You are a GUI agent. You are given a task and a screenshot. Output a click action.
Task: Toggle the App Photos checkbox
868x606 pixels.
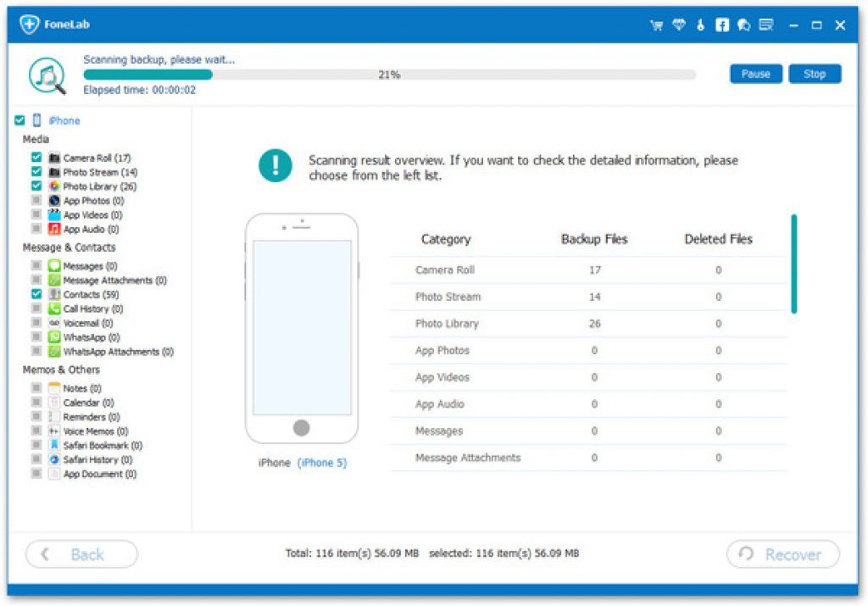[36, 200]
